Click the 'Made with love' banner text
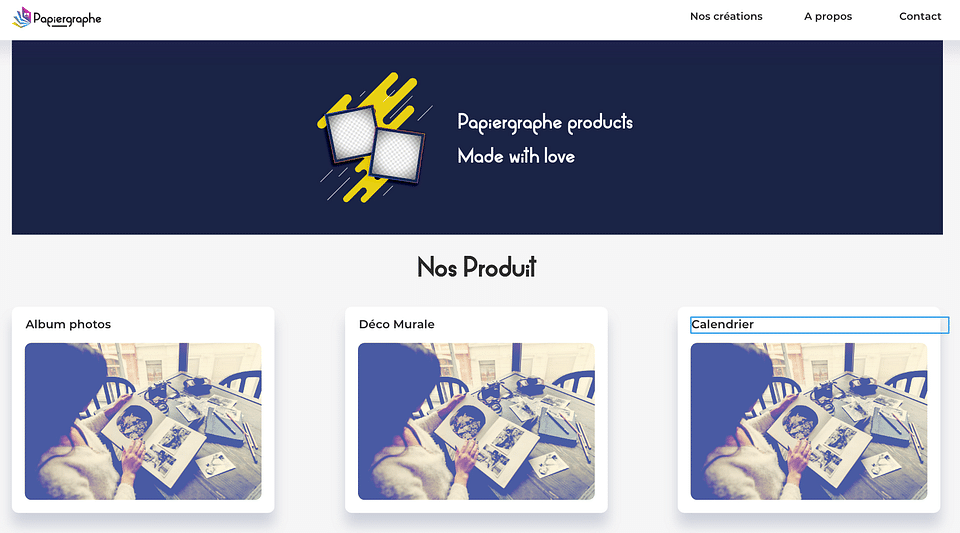 [x=516, y=156]
